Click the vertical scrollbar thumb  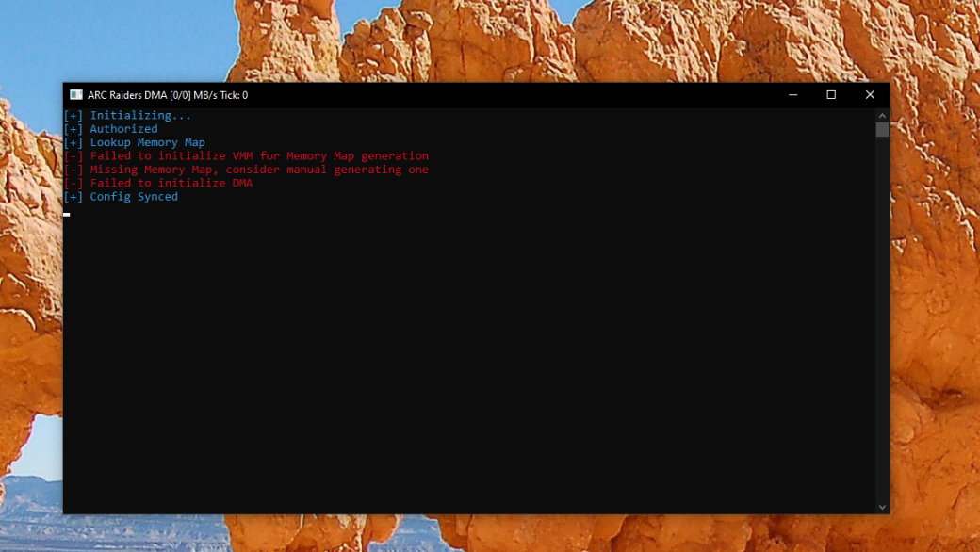coord(882,130)
